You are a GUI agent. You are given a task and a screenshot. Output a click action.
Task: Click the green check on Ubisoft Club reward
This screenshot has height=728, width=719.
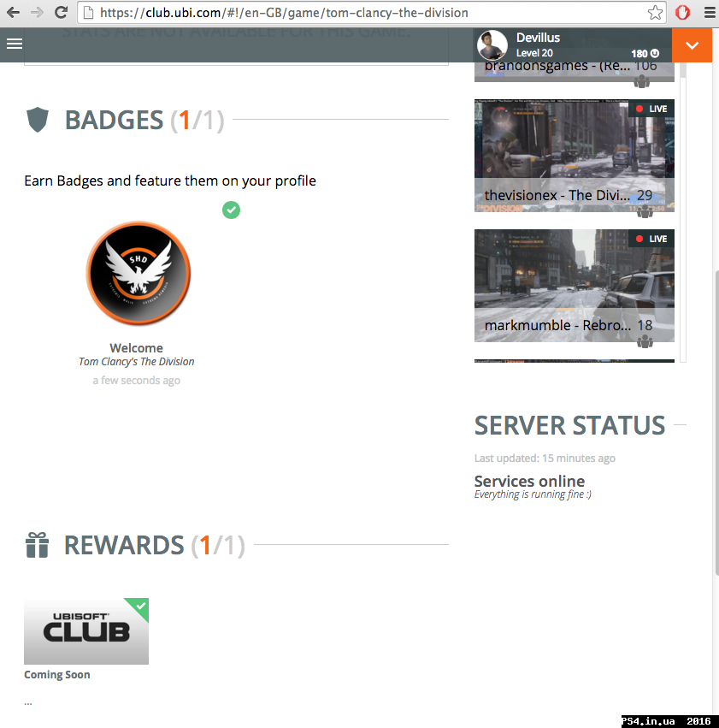click(x=141, y=607)
